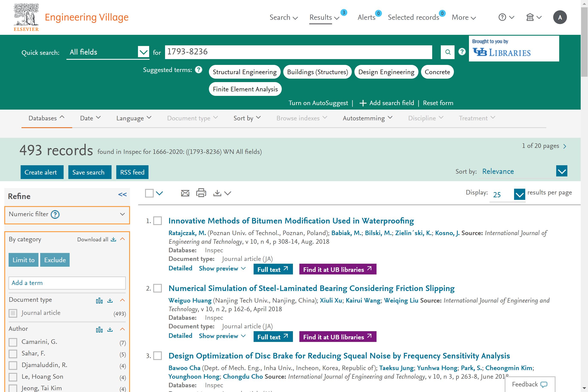Open the account avatar icon
The image size is (588, 392).
click(x=560, y=17)
